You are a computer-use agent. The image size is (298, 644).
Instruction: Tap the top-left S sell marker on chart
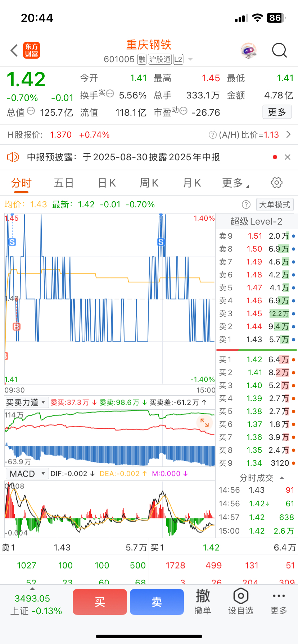[12, 242]
